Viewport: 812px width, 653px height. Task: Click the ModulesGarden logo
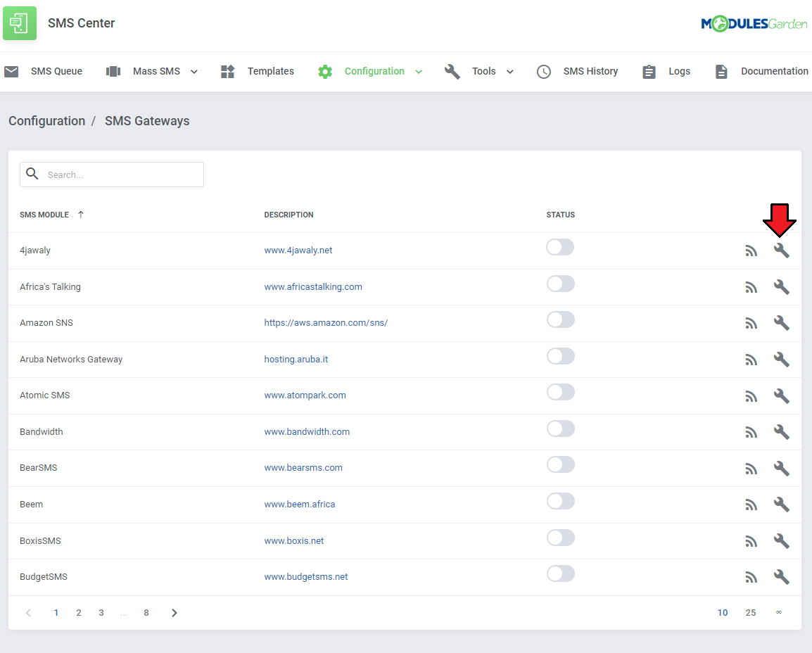pyautogui.click(x=754, y=23)
